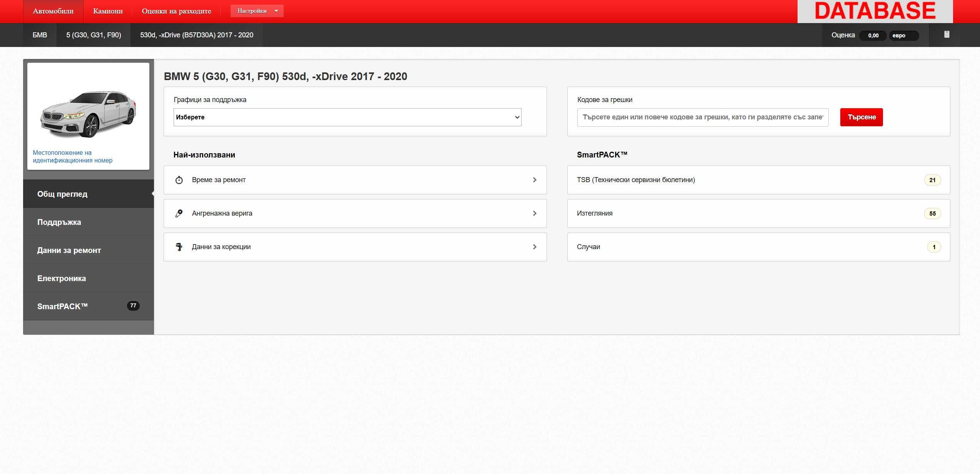This screenshot has height=474, width=980.
Task: Select Електроника in the sidebar
Action: tap(89, 278)
